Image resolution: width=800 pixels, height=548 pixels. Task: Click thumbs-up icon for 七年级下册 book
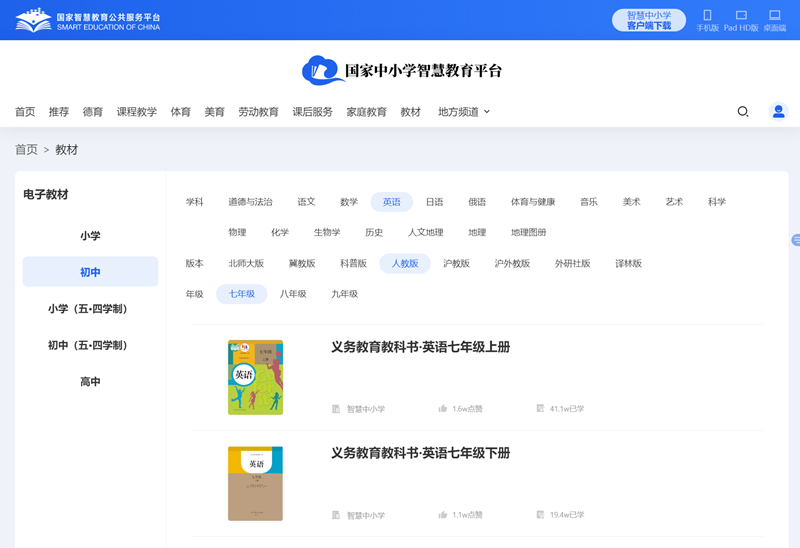tap(443, 514)
